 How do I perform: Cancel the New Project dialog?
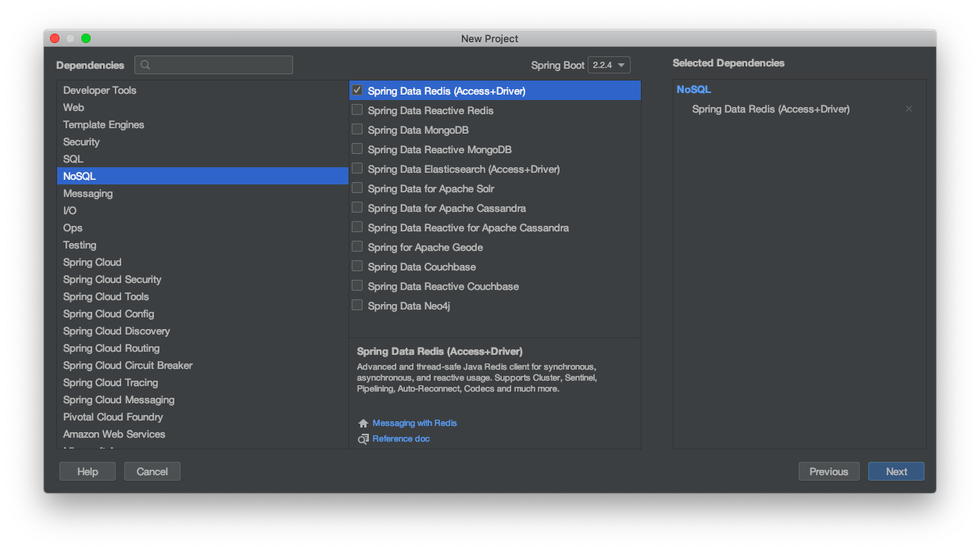click(x=152, y=471)
